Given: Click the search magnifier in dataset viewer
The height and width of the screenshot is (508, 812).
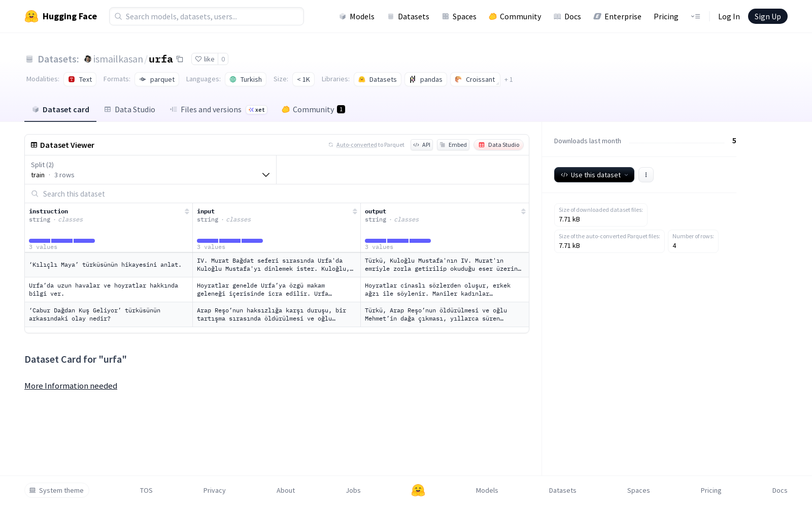Looking at the screenshot, I should (x=35, y=194).
